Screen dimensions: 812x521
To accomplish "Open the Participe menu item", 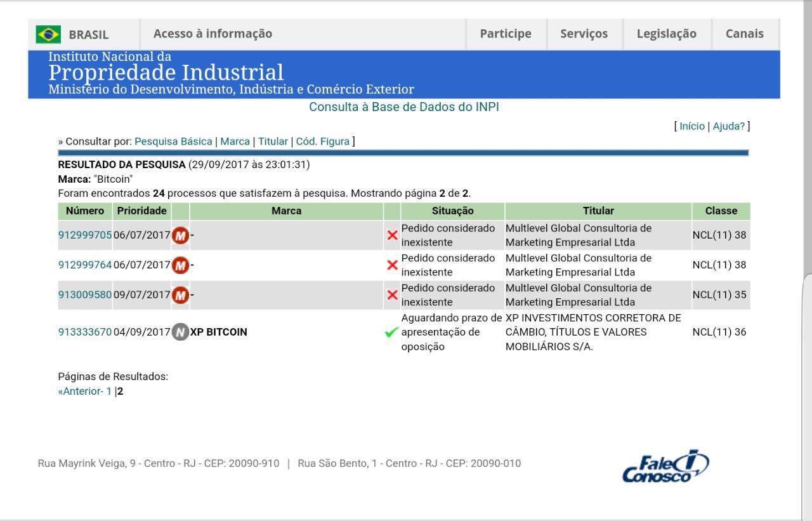I will (506, 34).
